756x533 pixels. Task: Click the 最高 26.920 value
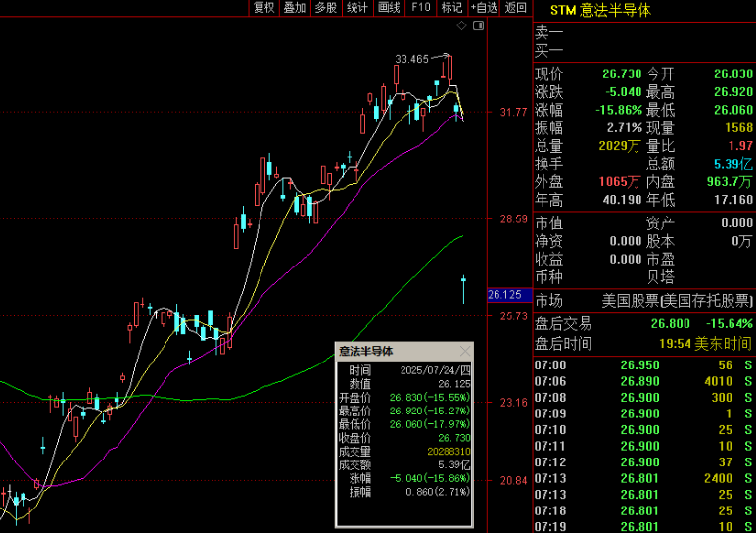[x=733, y=92]
